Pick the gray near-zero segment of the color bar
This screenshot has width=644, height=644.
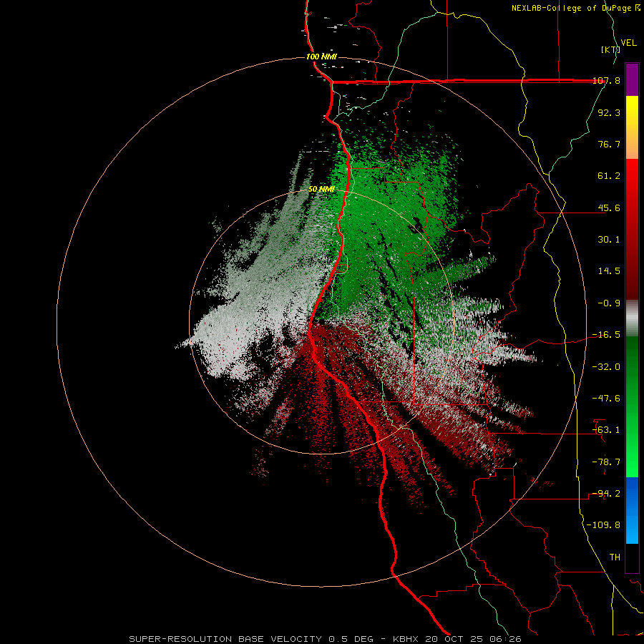[x=632, y=318]
